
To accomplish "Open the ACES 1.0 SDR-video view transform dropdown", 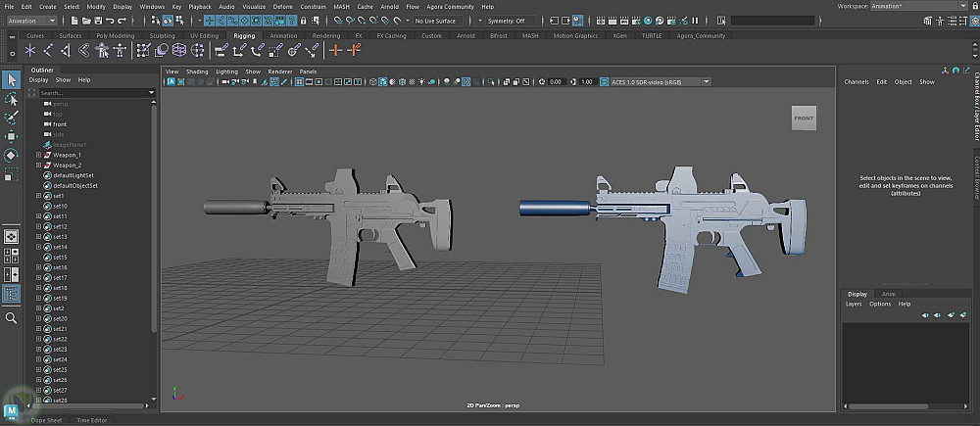I will (651, 82).
